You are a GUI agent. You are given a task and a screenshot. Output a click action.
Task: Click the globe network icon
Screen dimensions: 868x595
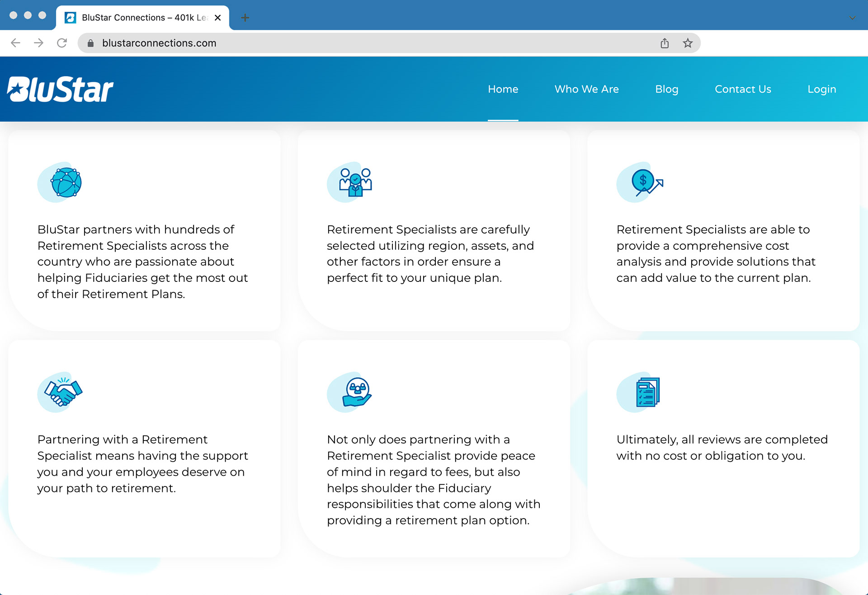pyautogui.click(x=66, y=183)
